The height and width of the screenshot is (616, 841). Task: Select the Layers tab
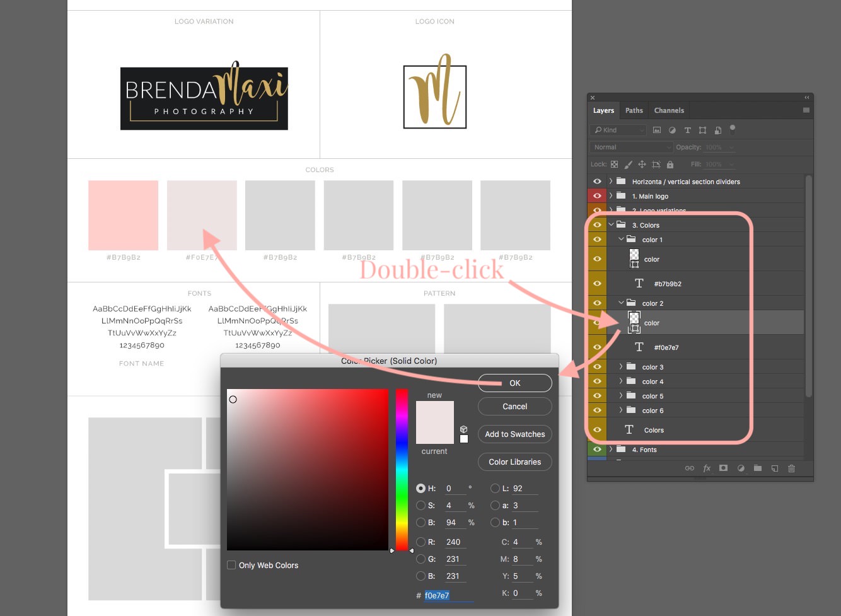[x=603, y=110]
